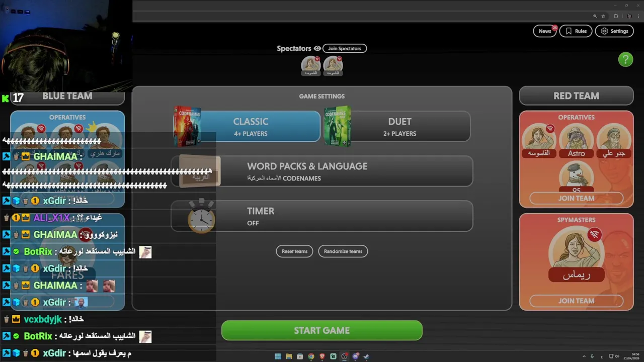The height and width of the screenshot is (362, 644).
Task: Open the Windows Start menu
Action: point(278,356)
